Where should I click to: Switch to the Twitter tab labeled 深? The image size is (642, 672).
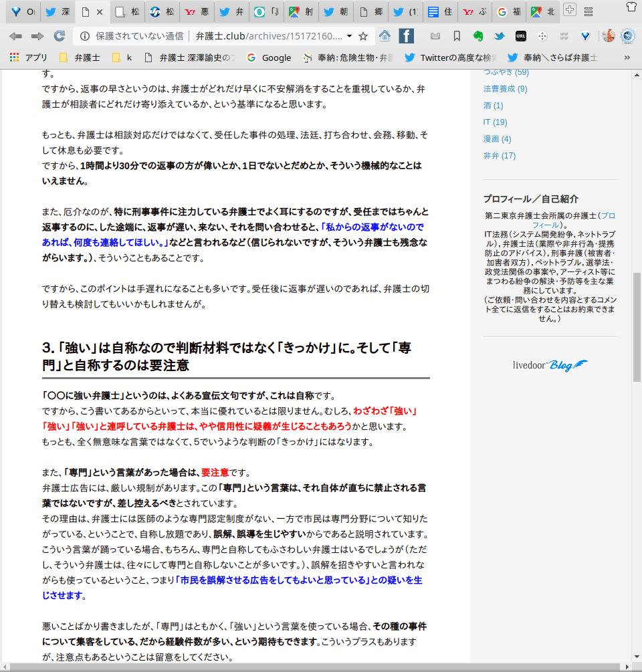(58, 11)
